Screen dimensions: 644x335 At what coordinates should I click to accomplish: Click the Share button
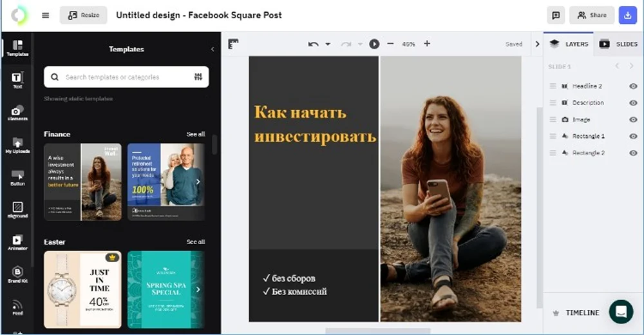point(592,15)
